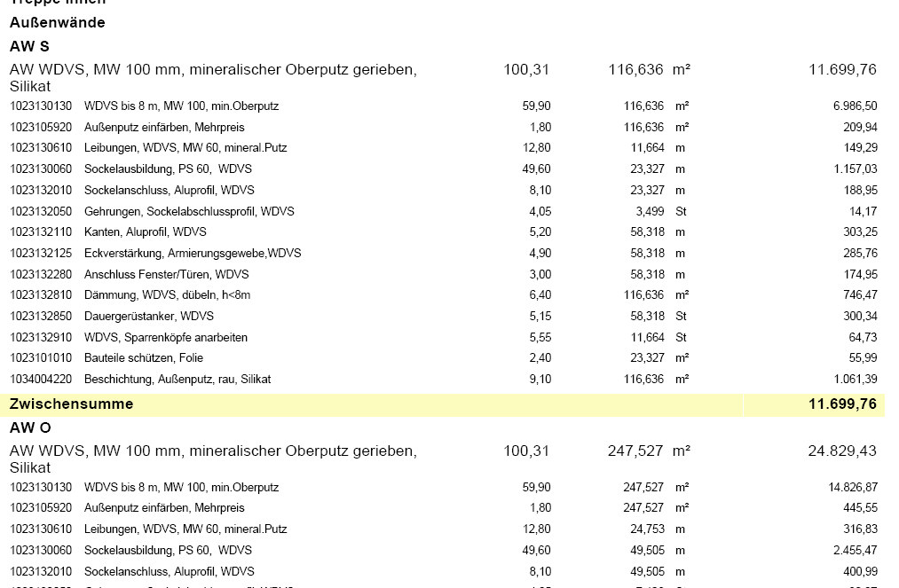Viewport: 899px width, 588px height.
Task: Select the quantity '24,753'
Action: (647, 529)
